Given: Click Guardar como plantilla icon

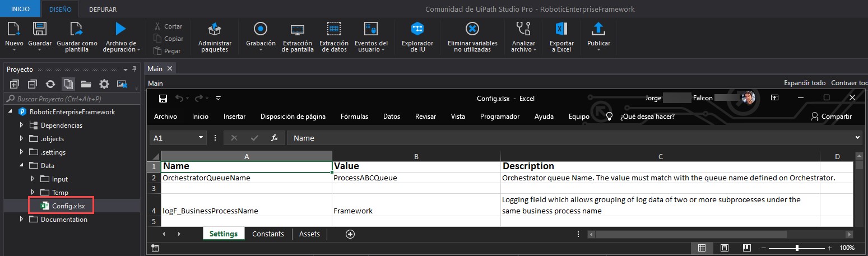Looking at the screenshot, I should [76, 29].
